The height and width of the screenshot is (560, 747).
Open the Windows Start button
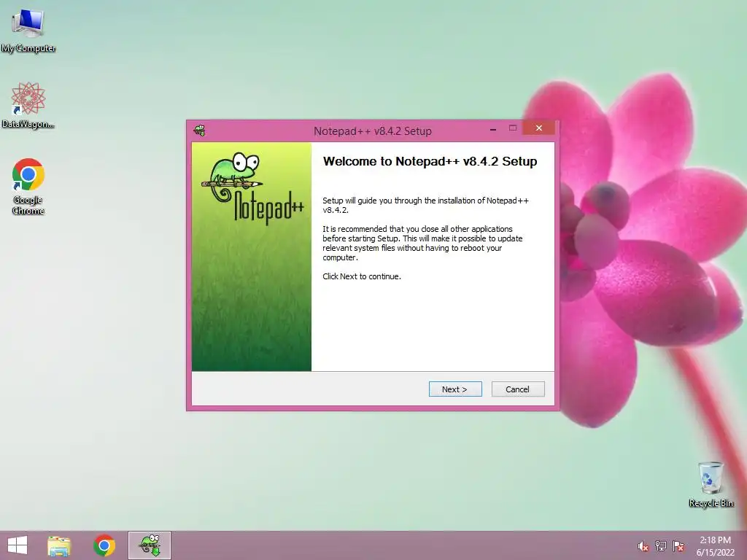[x=18, y=545]
